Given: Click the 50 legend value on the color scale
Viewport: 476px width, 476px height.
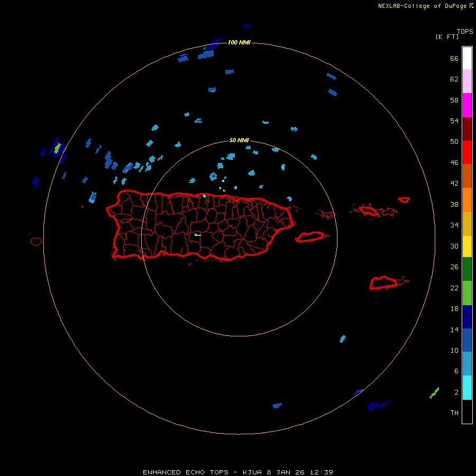Looking at the screenshot, I should point(454,142).
